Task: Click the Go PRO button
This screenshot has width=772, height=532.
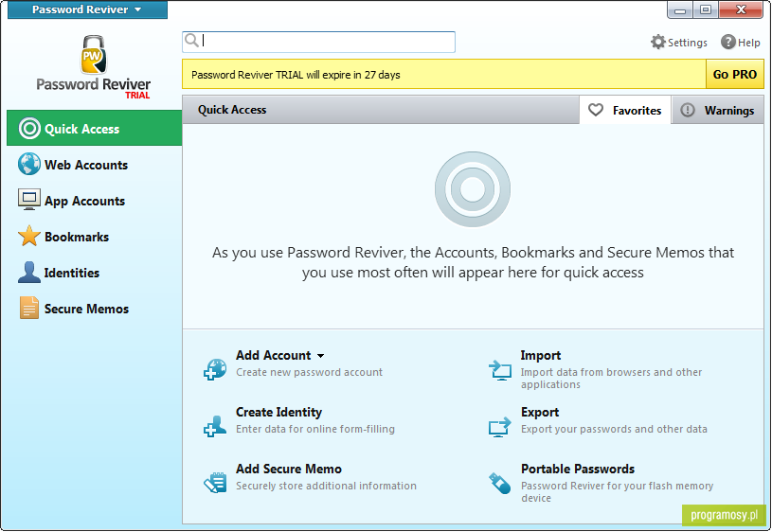Action: 734,75
